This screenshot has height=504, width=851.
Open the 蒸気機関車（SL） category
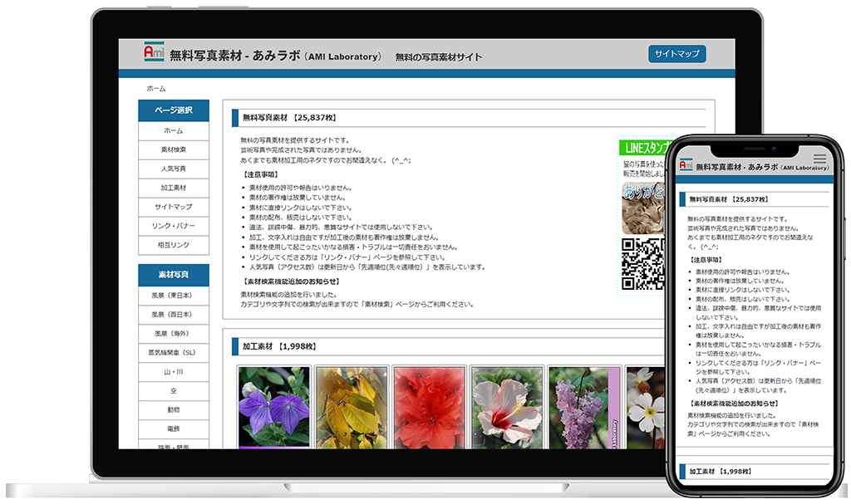point(174,352)
